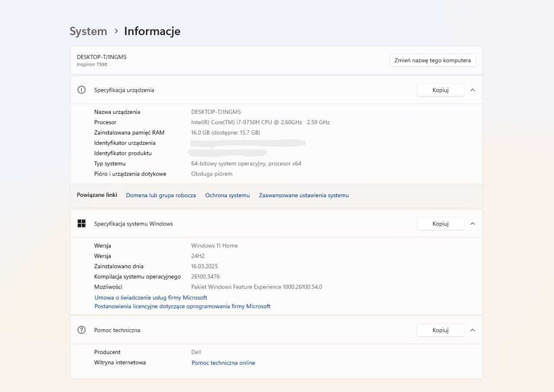The image size is (554, 392).
Task: Copy the device specification with Kopiuj
Action: (441, 90)
